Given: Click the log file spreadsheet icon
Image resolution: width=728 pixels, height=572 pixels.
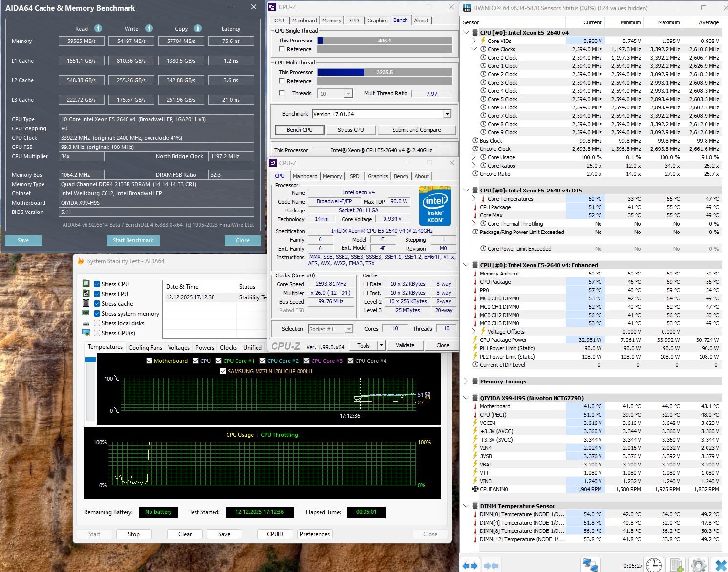Looking at the screenshot, I should click(x=677, y=565).
